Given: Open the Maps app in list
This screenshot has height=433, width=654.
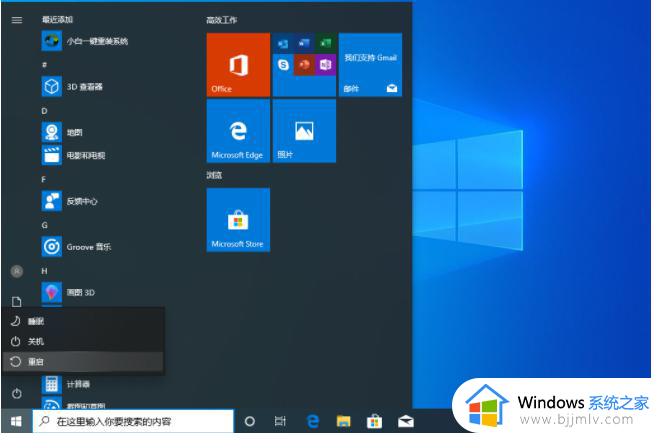Looking at the screenshot, I should 113,132.
